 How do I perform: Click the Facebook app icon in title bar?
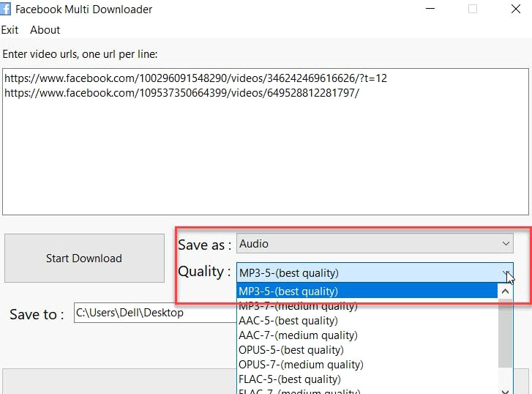pos(5,9)
